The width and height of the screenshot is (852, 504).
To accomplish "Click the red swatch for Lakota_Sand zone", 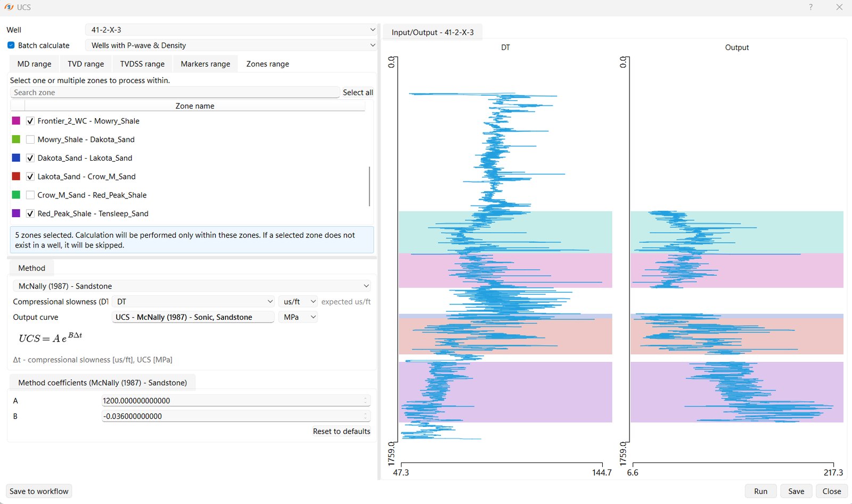I will [x=16, y=176].
